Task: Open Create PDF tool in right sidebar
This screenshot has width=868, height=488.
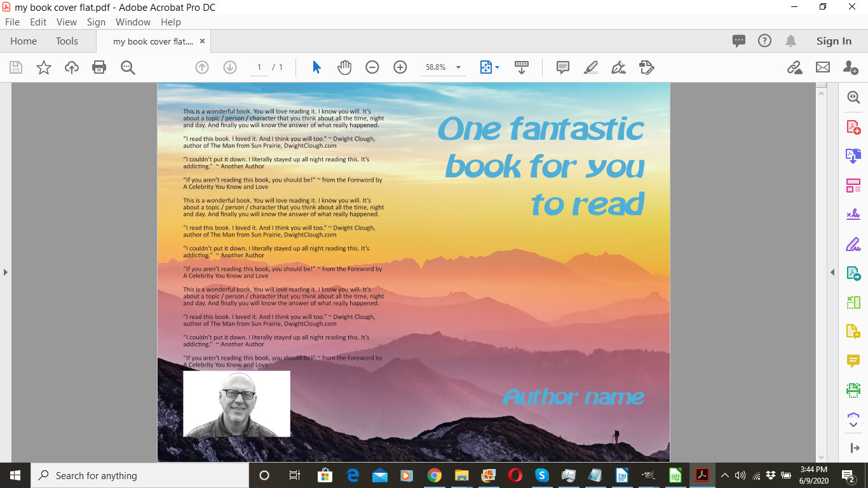Action: click(x=853, y=127)
